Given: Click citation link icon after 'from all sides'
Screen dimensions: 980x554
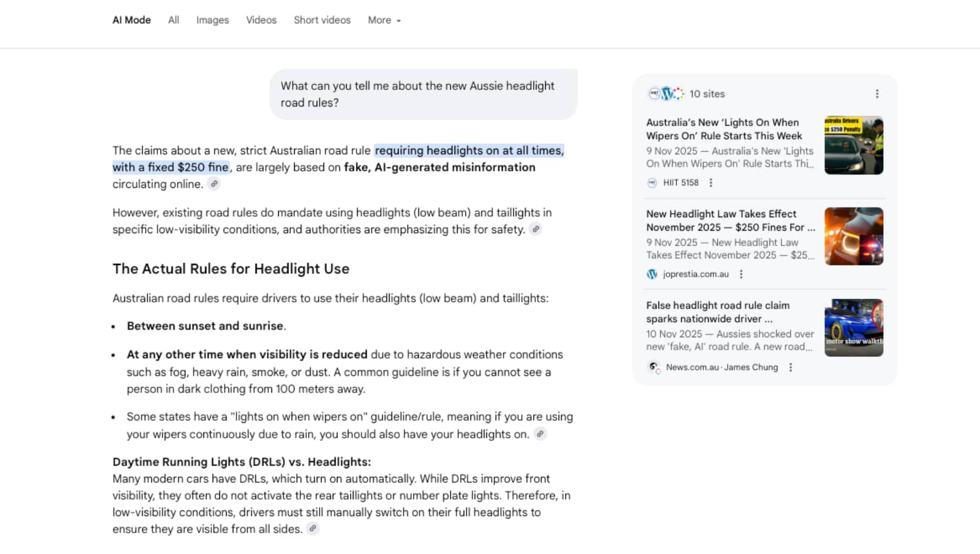Looking at the screenshot, I should (313, 528).
